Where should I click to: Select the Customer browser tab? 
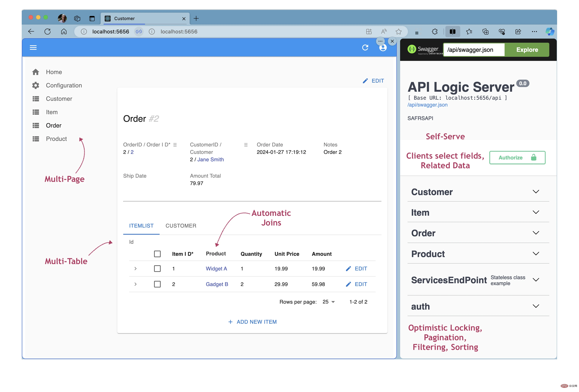pyautogui.click(x=145, y=18)
